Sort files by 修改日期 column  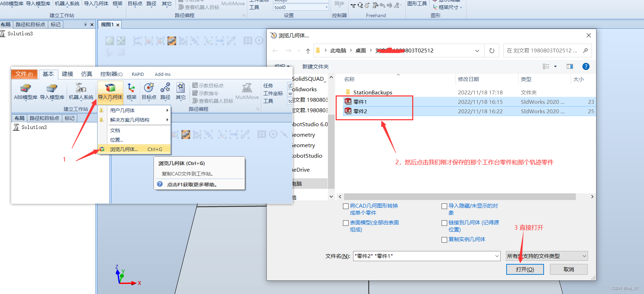click(x=468, y=79)
